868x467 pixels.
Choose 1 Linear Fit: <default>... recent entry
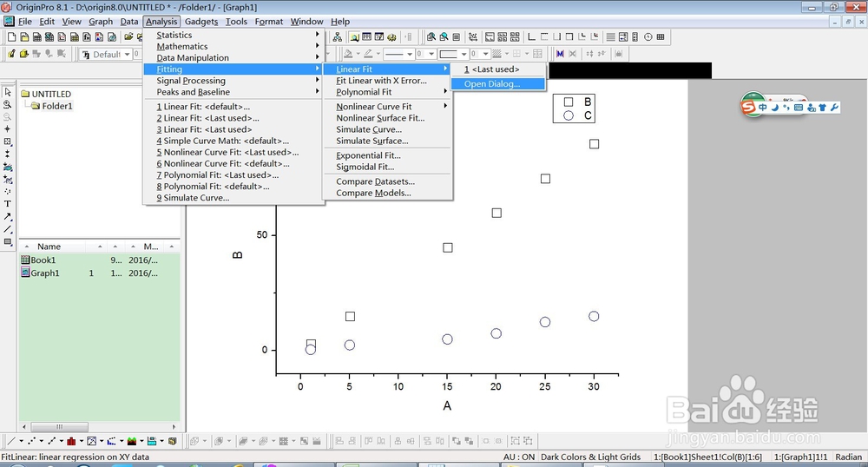(x=233, y=106)
